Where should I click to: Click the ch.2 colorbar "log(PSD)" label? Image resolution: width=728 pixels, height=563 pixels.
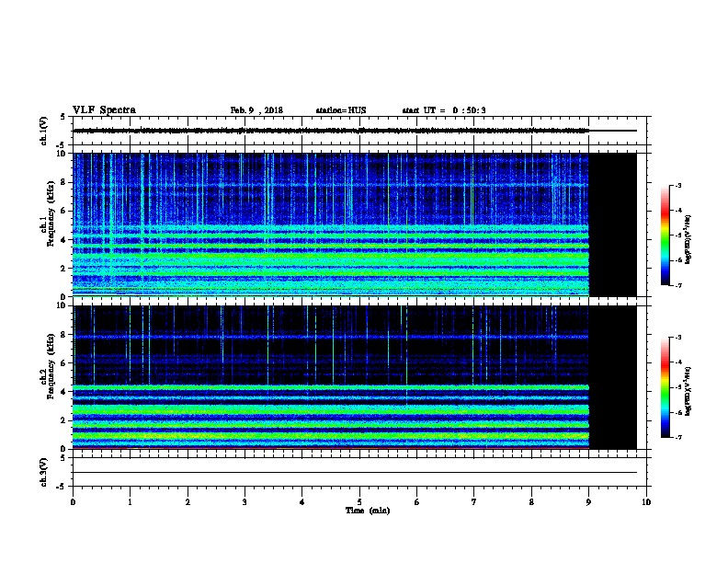click(688, 391)
